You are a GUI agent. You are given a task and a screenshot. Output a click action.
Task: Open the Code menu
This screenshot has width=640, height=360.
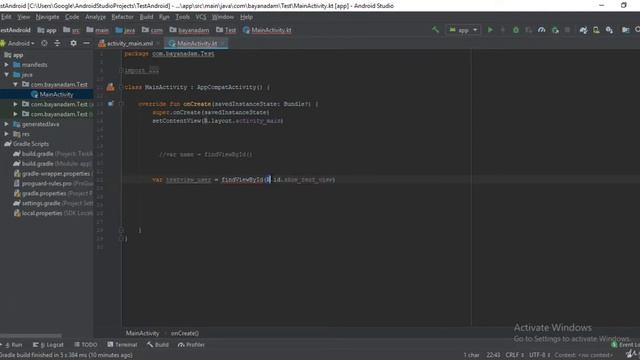[72, 17]
